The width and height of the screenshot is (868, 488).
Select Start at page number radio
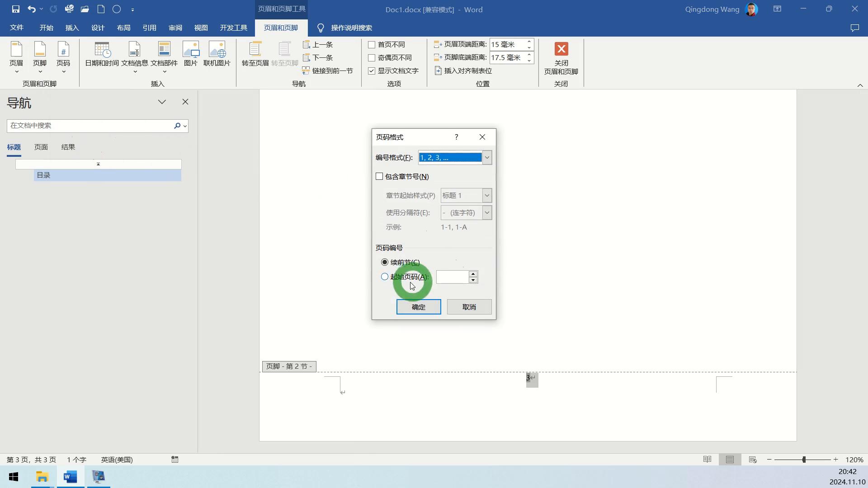(385, 277)
